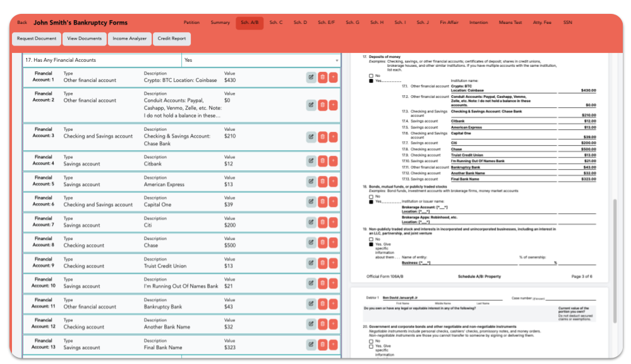Add a row after the Citi savings account

click(334, 222)
